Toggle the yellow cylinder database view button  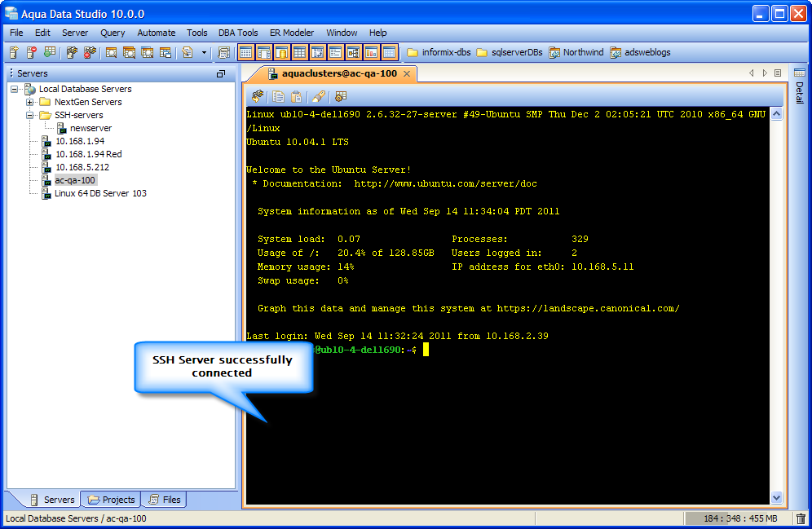tap(282, 52)
